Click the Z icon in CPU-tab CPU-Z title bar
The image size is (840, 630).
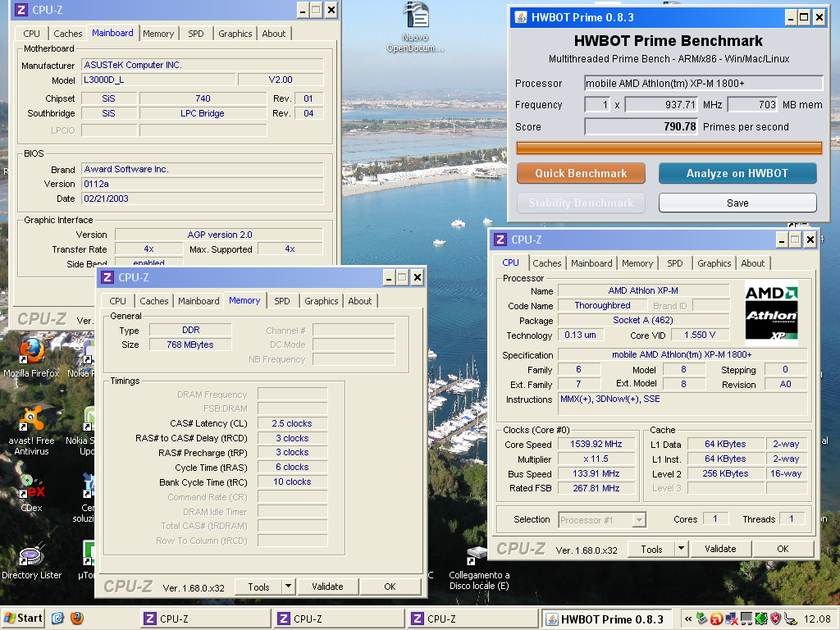(500, 240)
